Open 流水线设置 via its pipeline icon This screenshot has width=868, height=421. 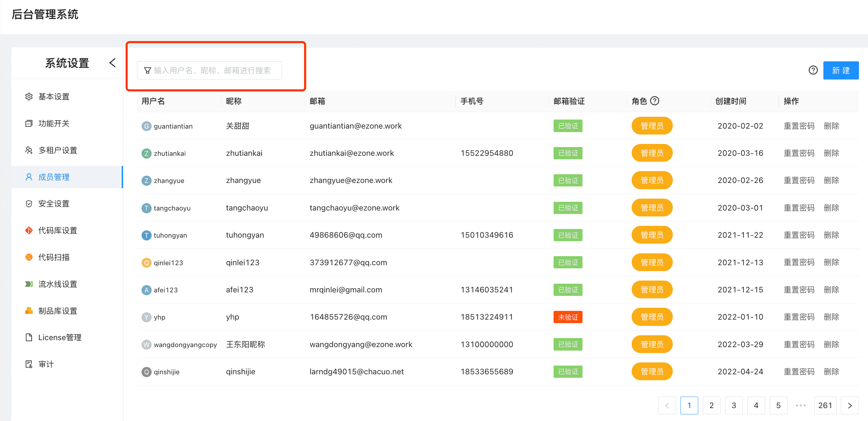(29, 284)
